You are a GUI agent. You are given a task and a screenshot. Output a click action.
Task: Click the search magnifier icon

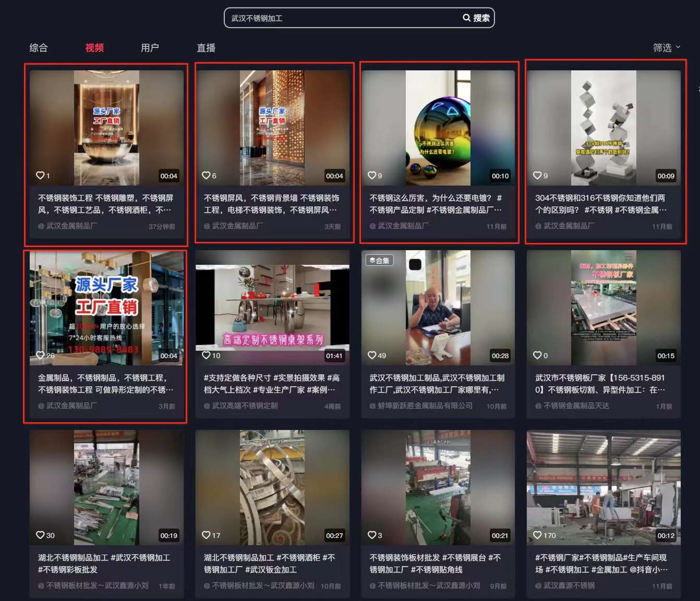pos(466,18)
